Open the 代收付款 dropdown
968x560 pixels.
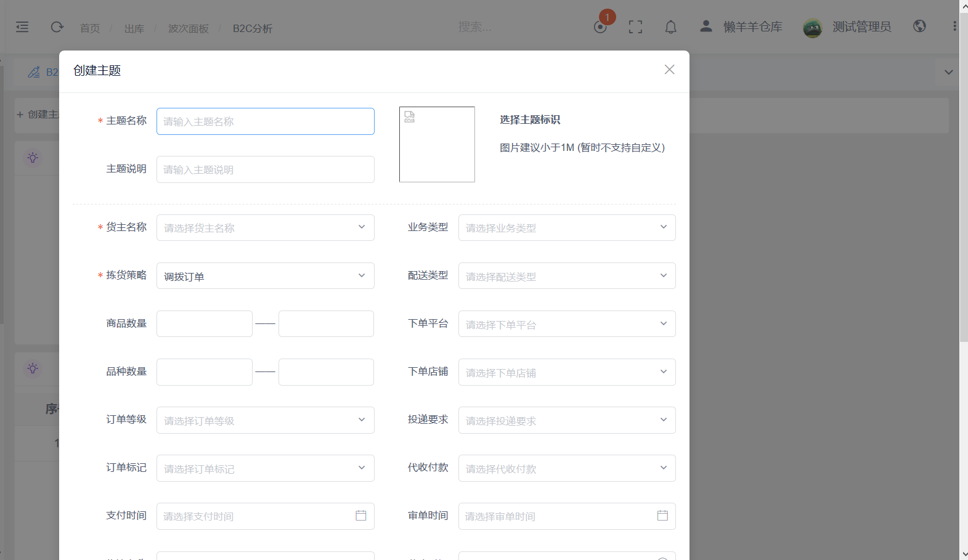[567, 468]
